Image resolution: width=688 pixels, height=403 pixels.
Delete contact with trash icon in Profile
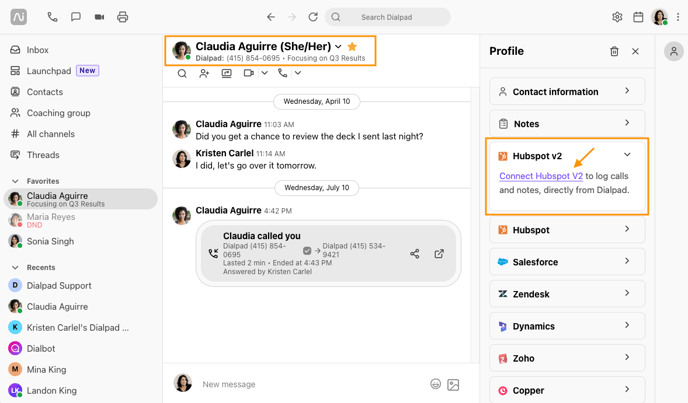614,51
